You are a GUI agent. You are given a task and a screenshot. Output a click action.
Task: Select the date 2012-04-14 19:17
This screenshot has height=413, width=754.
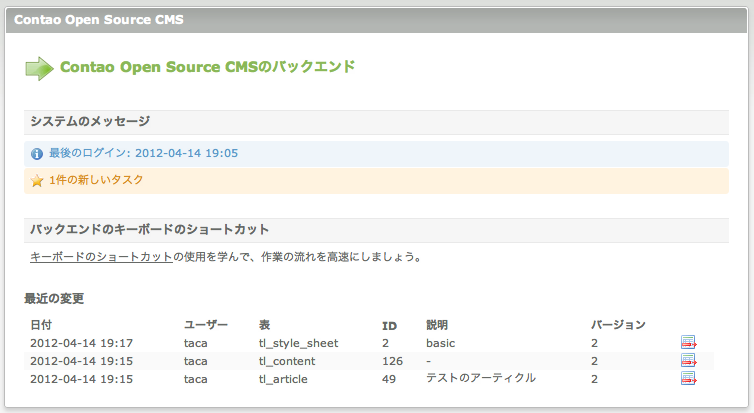tap(81, 343)
